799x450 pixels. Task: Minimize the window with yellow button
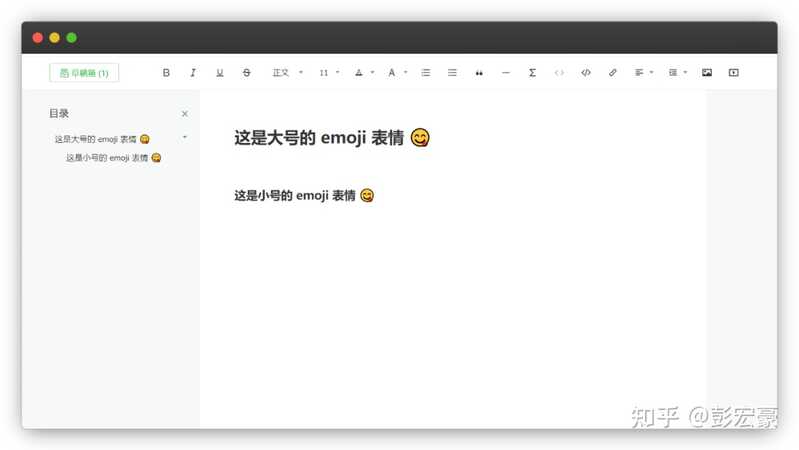pyautogui.click(x=55, y=38)
